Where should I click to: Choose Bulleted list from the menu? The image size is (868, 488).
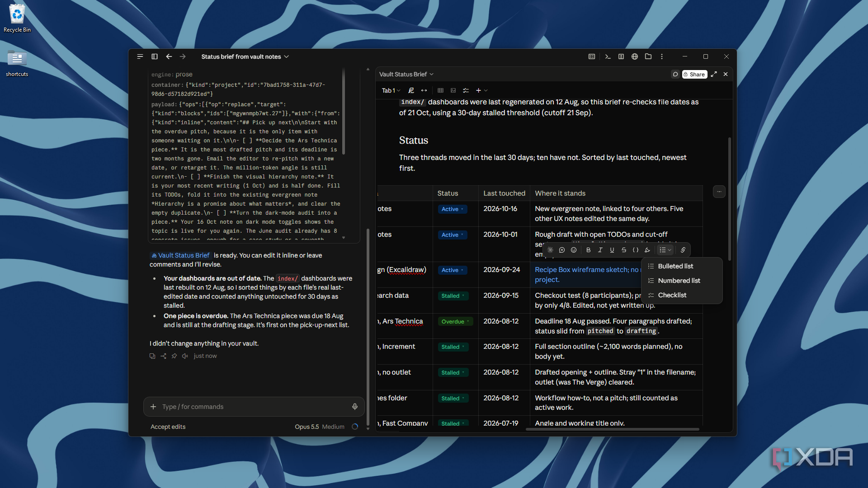coord(682,266)
